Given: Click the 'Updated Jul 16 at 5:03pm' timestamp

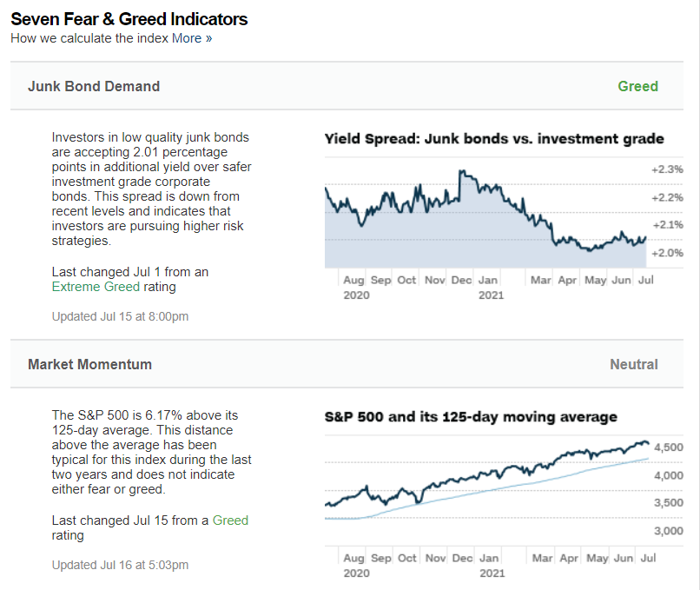Looking at the screenshot, I should 120,565.
